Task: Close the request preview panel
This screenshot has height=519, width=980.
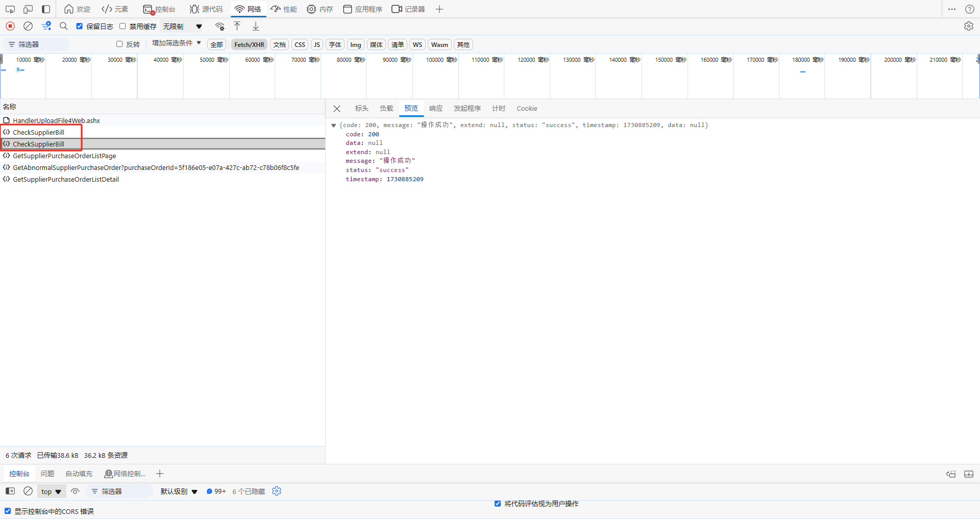Action: point(337,109)
